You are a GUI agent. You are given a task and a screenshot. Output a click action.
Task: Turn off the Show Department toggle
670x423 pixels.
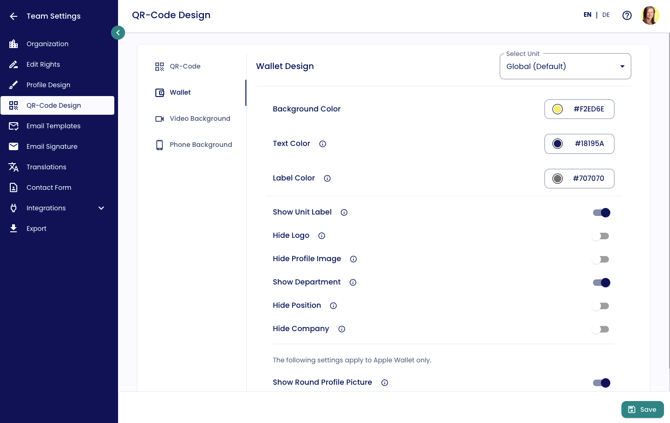pyautogui.click(x=601, y=282)
